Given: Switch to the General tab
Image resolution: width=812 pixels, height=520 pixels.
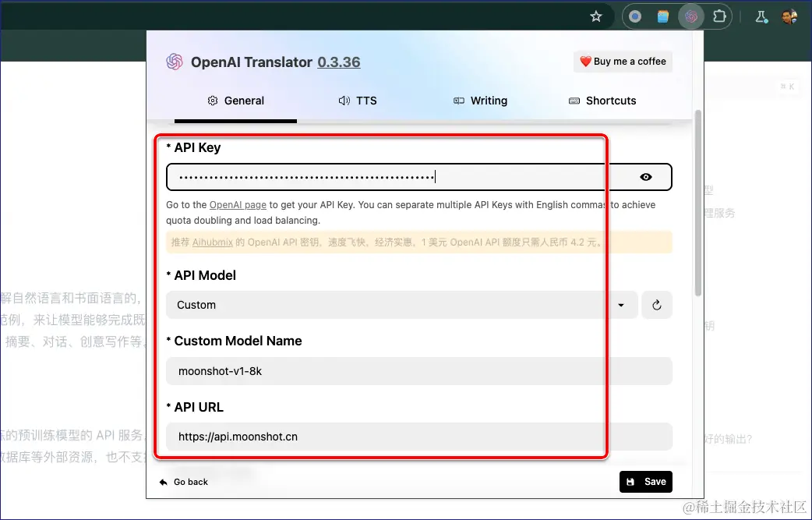Looking at the screenshot, I should pyautogui.click(x=235, y=101).
